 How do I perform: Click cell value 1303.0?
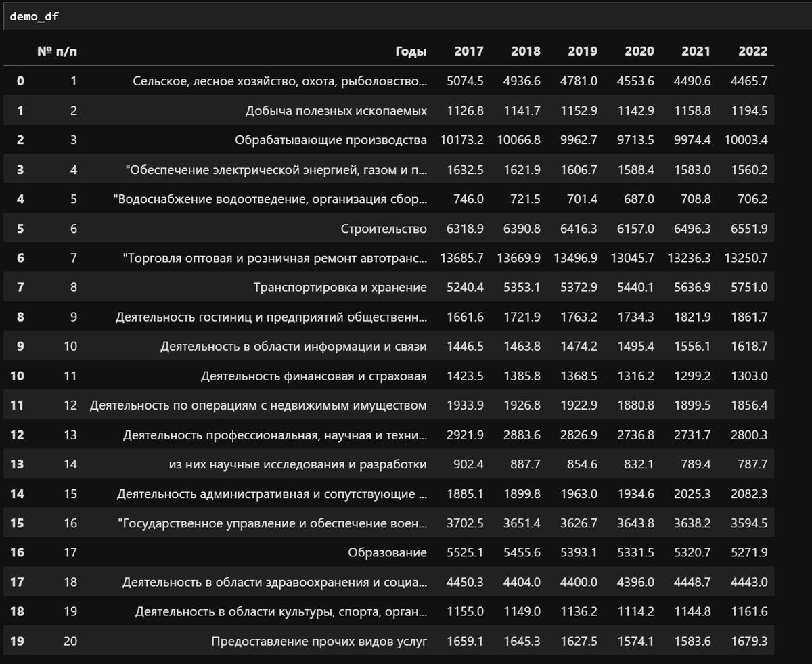click(750, 376)
